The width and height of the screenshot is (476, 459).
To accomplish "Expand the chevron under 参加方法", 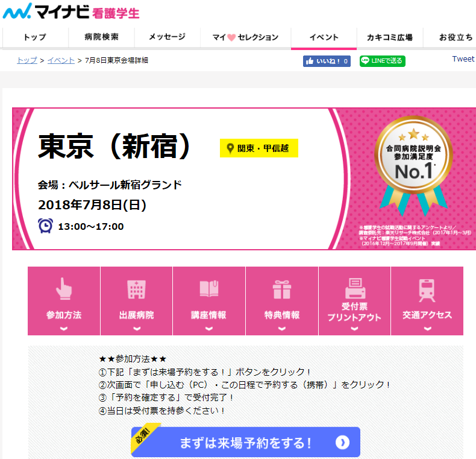I will [x=64, y=329].
